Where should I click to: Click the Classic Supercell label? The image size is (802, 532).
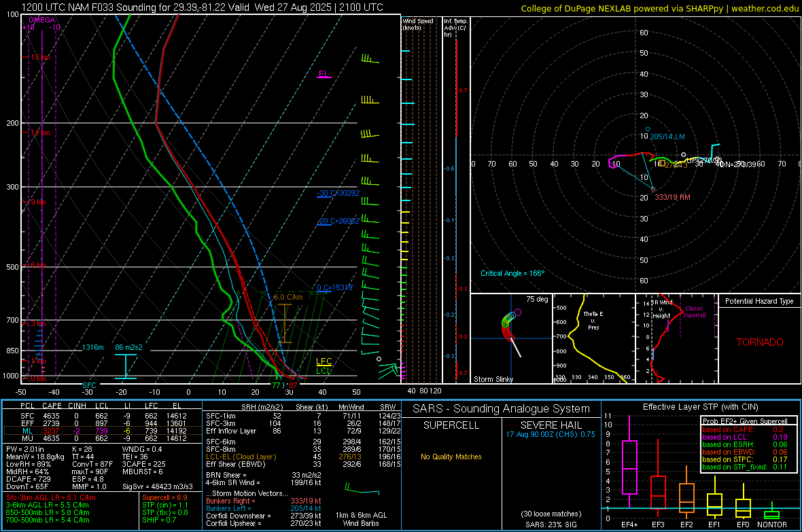[695, 312]
